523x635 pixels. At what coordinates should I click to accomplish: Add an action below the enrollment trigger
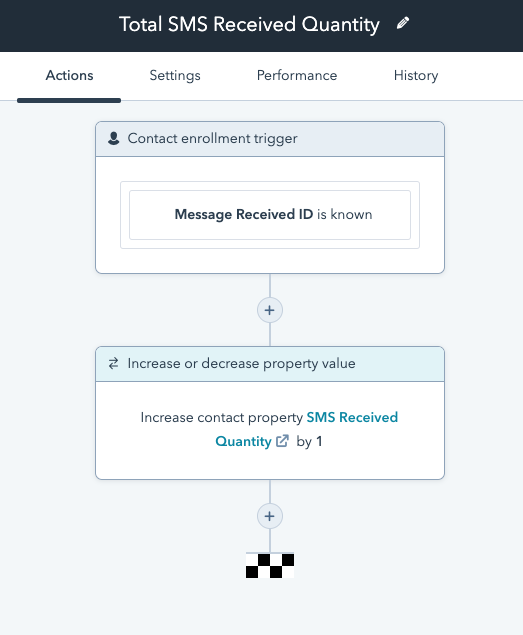click(x=270, y=310)
